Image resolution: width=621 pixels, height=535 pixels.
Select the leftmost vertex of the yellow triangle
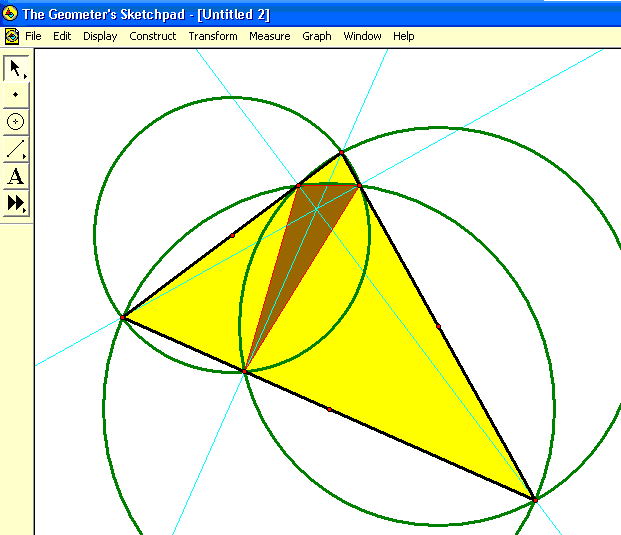(x=123, y=317)
